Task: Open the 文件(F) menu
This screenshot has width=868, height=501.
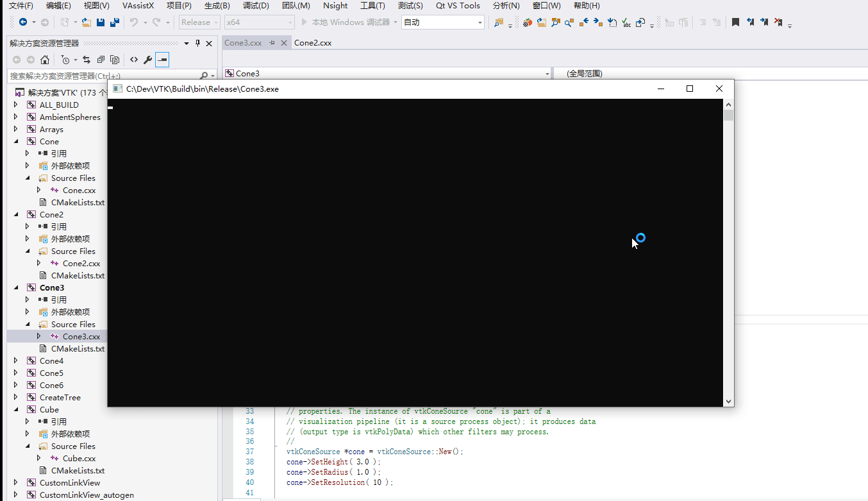Action: click(x=21, y=6)
